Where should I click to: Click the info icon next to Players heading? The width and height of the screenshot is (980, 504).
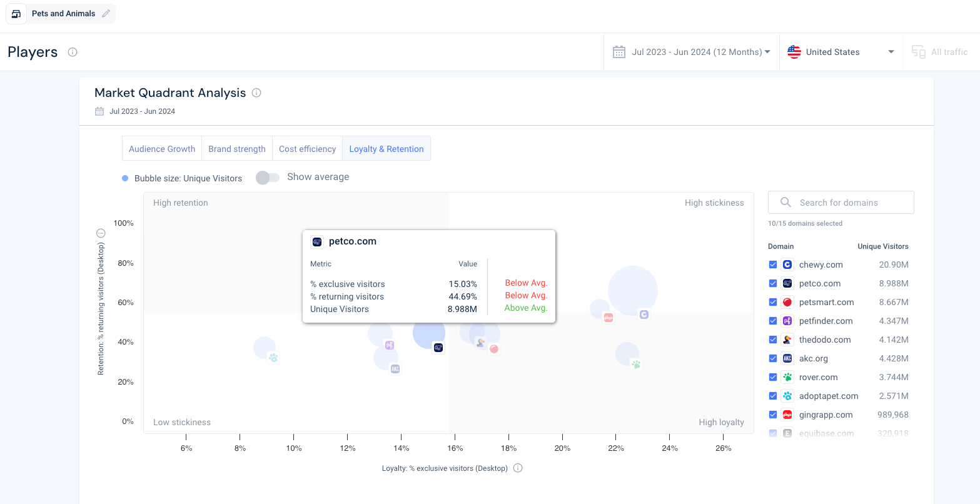(73, 52)
